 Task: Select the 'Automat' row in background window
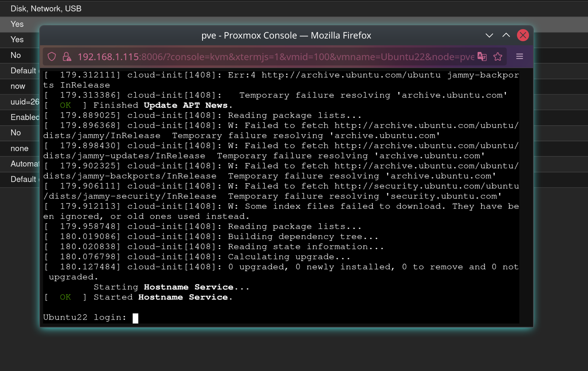20,164
